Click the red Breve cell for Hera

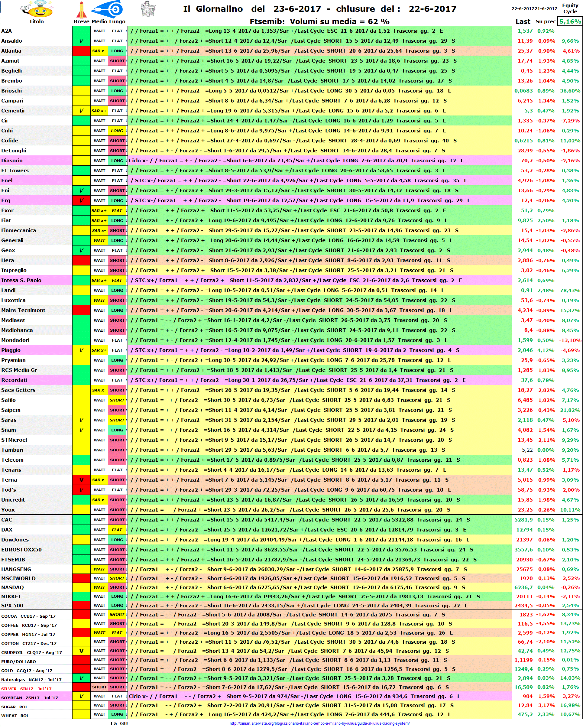[x=81, y=260]
